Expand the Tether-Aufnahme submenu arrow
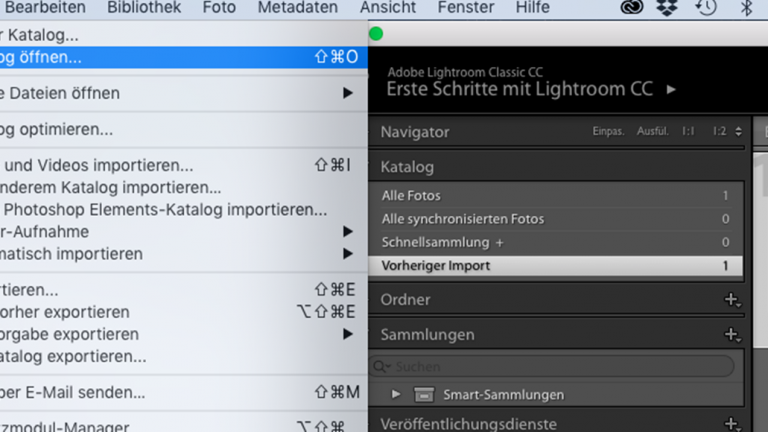The height and width of the screenshot is (432, 768). pyautogui.click(x=348, y=232)
